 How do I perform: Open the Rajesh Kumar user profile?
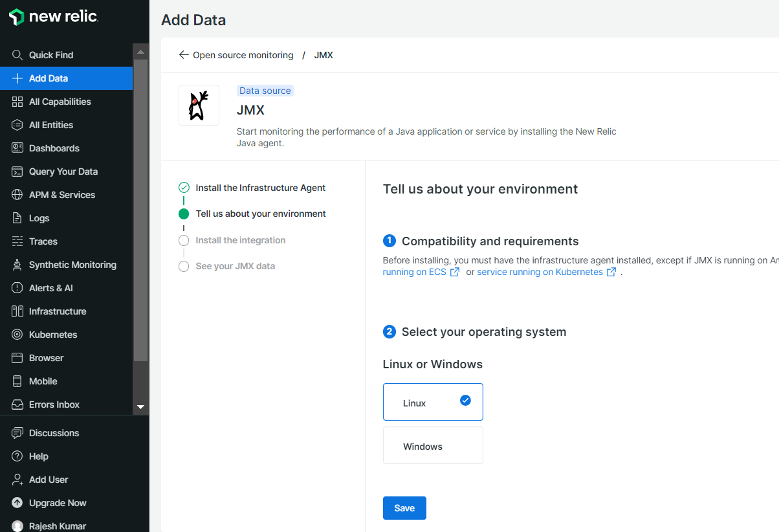click(58, 526)
